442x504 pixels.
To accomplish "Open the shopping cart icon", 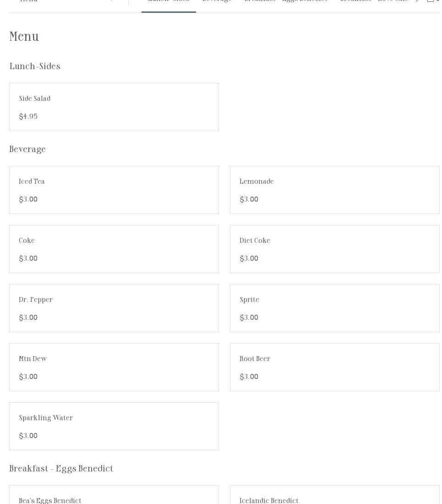I will pyautogui.click(x=431, y=1).
